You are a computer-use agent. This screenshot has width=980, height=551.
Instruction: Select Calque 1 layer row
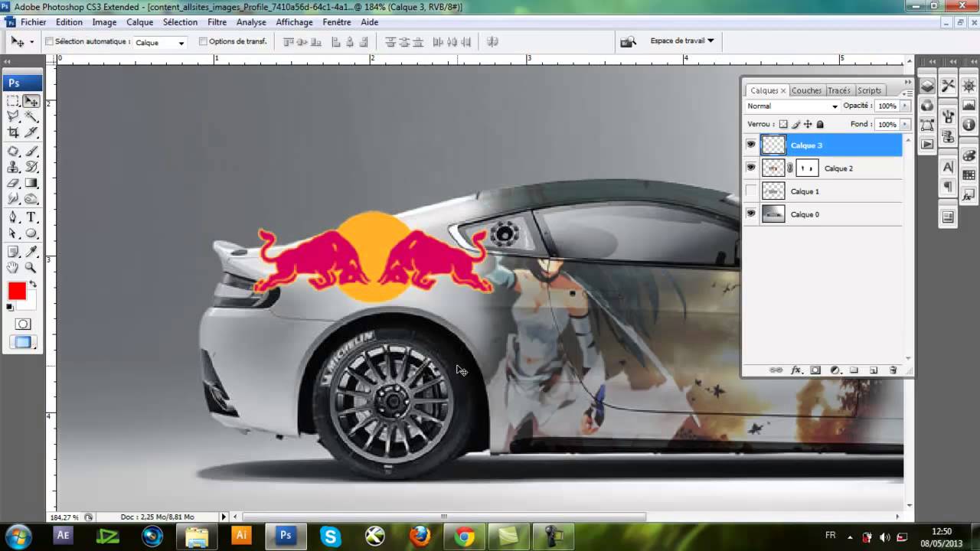point(823,191)
